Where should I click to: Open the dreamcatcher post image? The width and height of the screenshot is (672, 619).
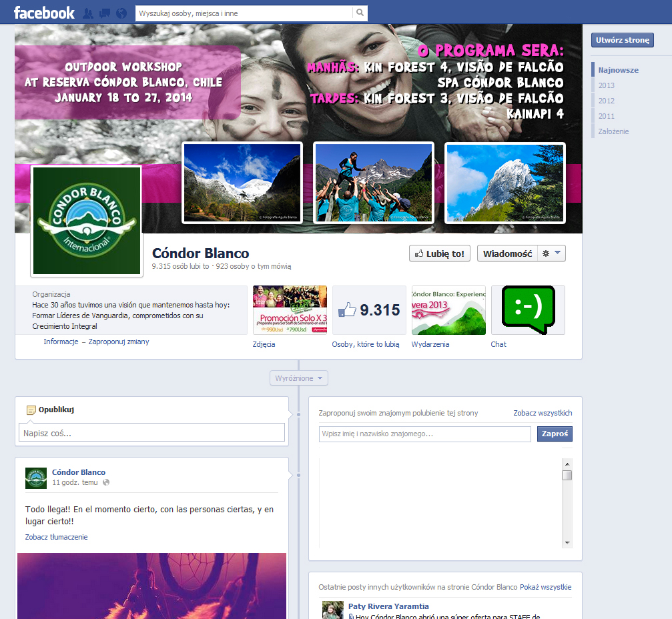pyautogui.click(x=151, y=586)
